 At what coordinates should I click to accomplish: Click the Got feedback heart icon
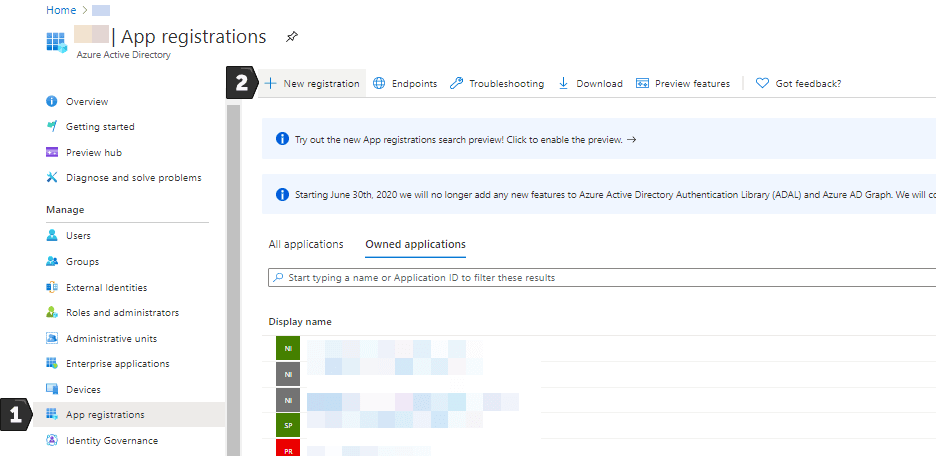[762, 84]
